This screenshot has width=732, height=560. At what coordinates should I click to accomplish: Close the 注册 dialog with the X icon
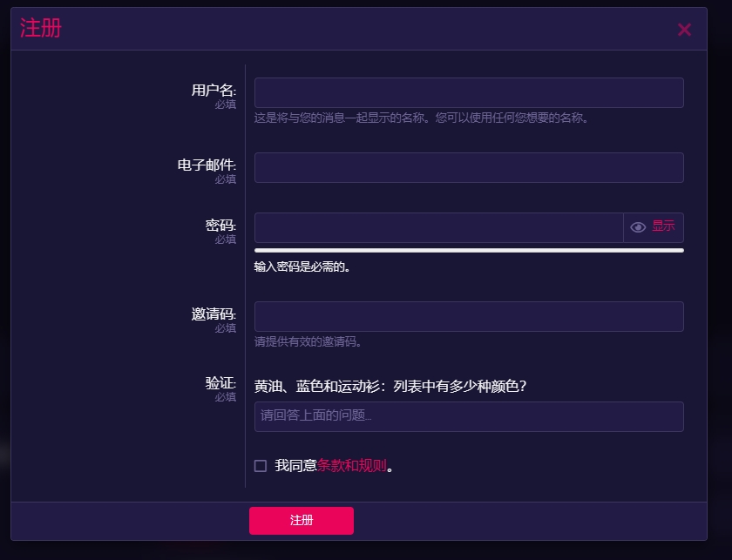684,30
